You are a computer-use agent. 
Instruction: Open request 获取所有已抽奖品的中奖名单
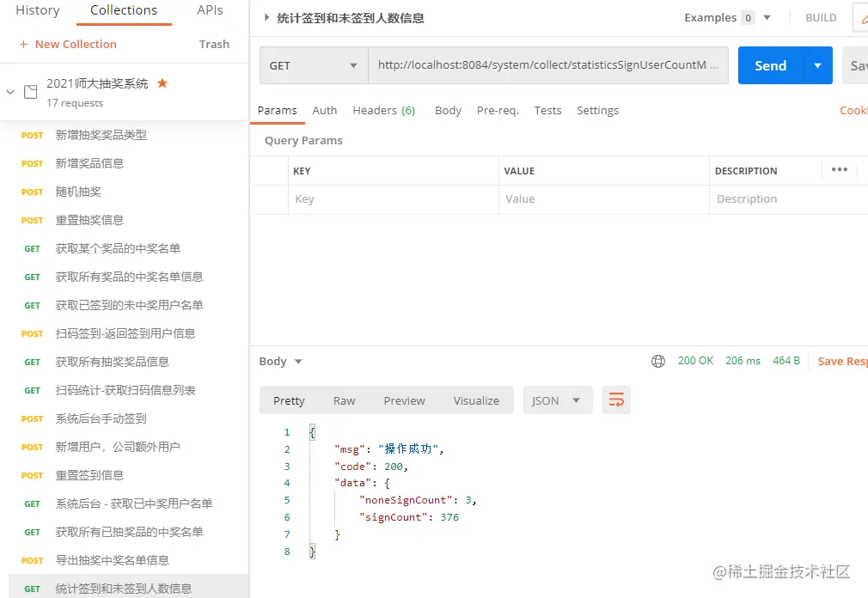pos(128,532)
